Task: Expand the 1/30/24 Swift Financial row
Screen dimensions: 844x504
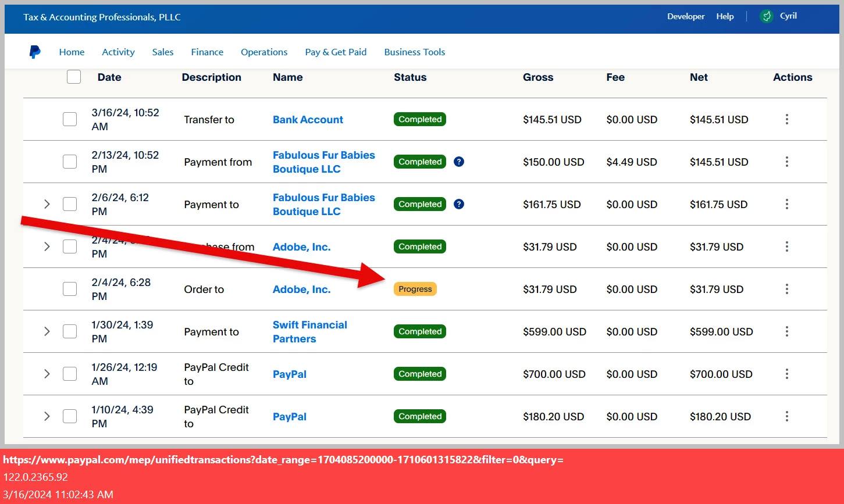Action: point(47,331)
